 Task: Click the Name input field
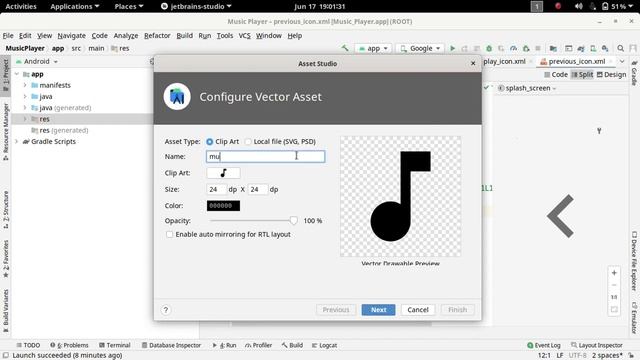266,156
